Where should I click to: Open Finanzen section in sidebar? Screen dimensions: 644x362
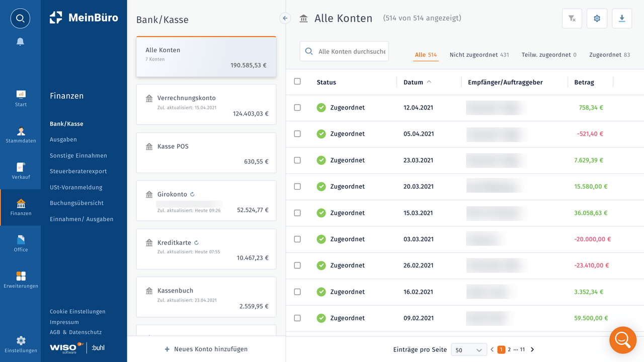[21, 208]
